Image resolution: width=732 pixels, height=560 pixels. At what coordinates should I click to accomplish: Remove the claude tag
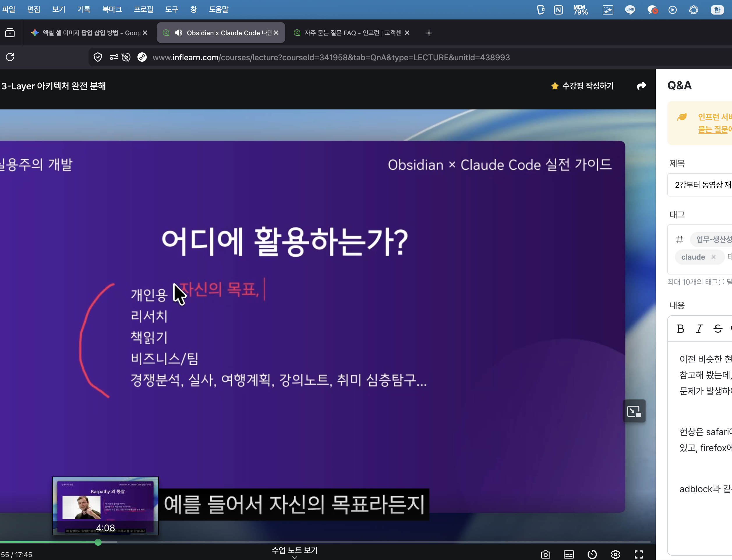pos(713,257)
